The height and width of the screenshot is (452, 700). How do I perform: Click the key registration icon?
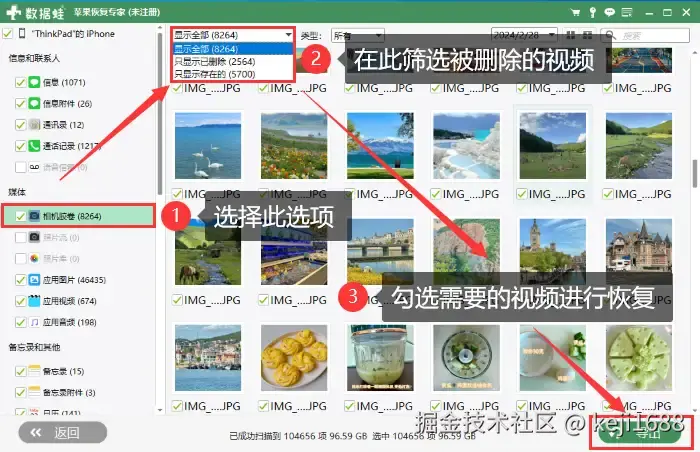[x=592, y=13]
